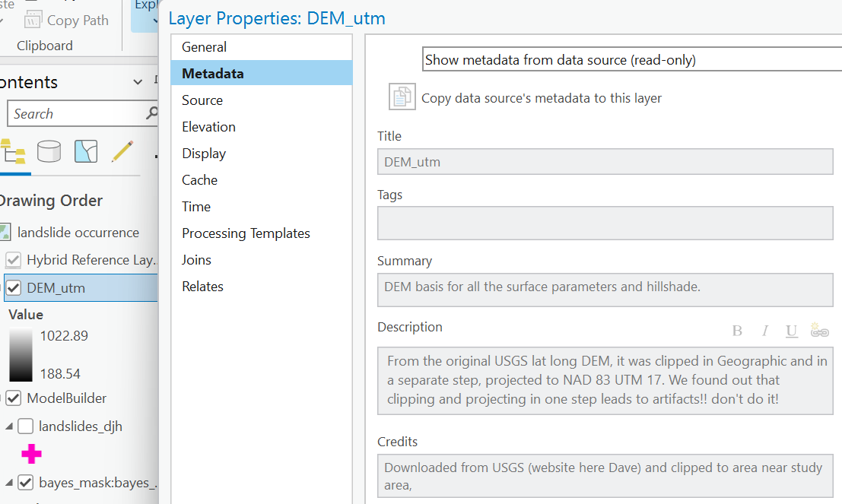Open the Show metadata from data source dropdown
The height and width of the screenshot is (504, 842).
pyautogui.click(x=631, y=59)
